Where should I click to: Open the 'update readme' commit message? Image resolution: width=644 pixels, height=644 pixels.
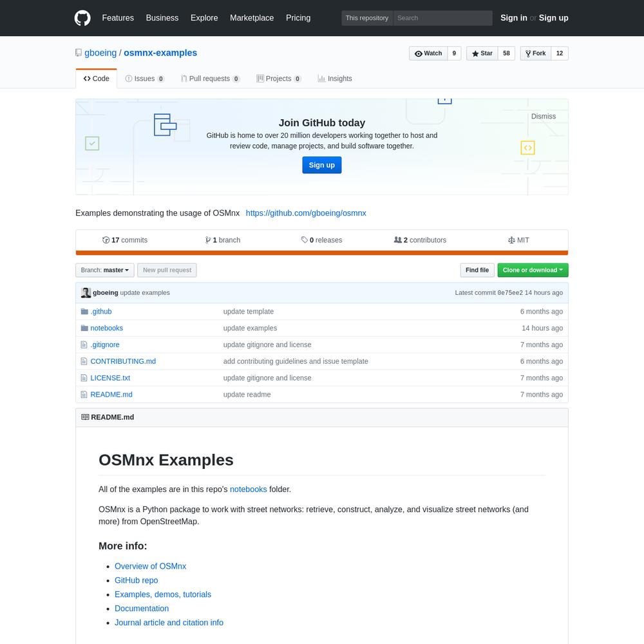(247, 395)
